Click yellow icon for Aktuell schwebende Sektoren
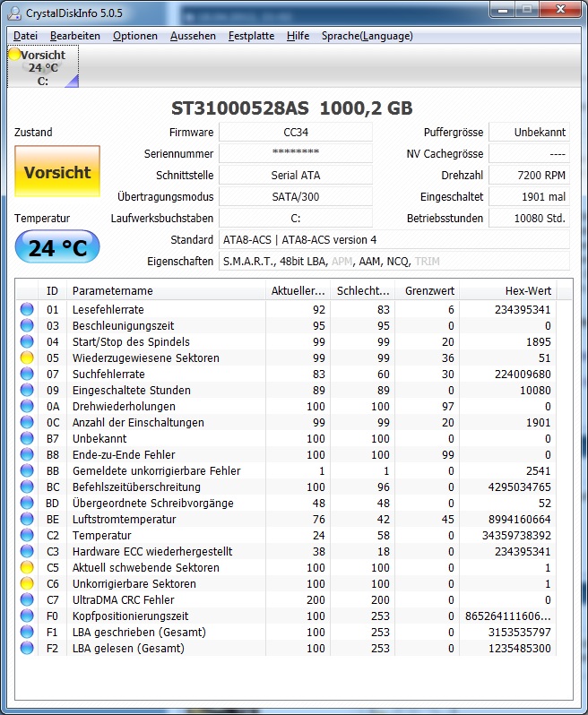Screen dimensions: 588x715 [x=27, y=567]
